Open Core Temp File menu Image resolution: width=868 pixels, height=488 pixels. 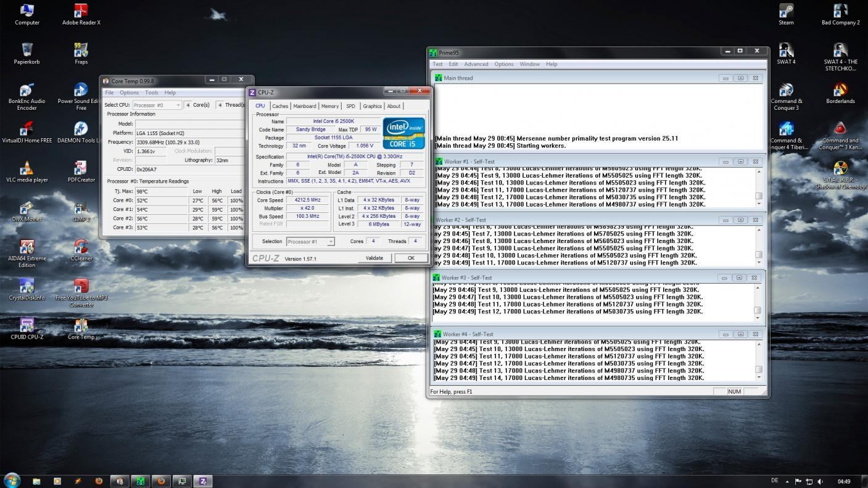pyautogui.click(x=109, y=93)
